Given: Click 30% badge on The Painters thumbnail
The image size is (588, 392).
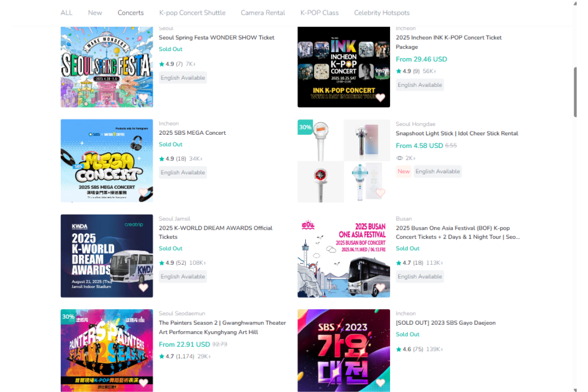Looking at the screenshot, I should (69, 317).
